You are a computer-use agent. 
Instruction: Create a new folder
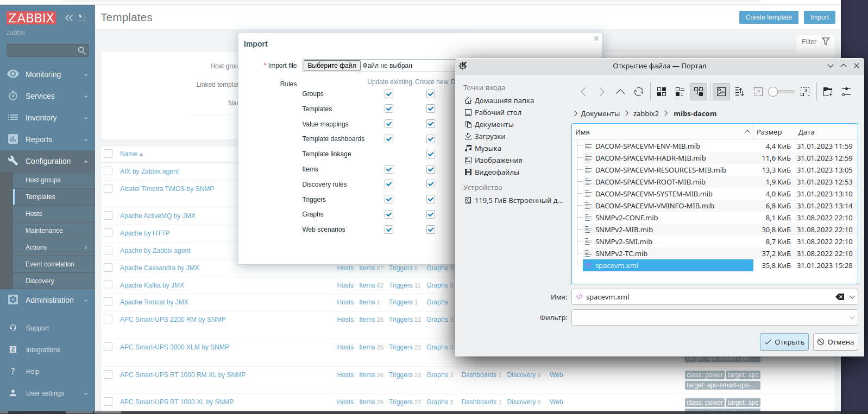pyautogui.click(x=828, y=92)
